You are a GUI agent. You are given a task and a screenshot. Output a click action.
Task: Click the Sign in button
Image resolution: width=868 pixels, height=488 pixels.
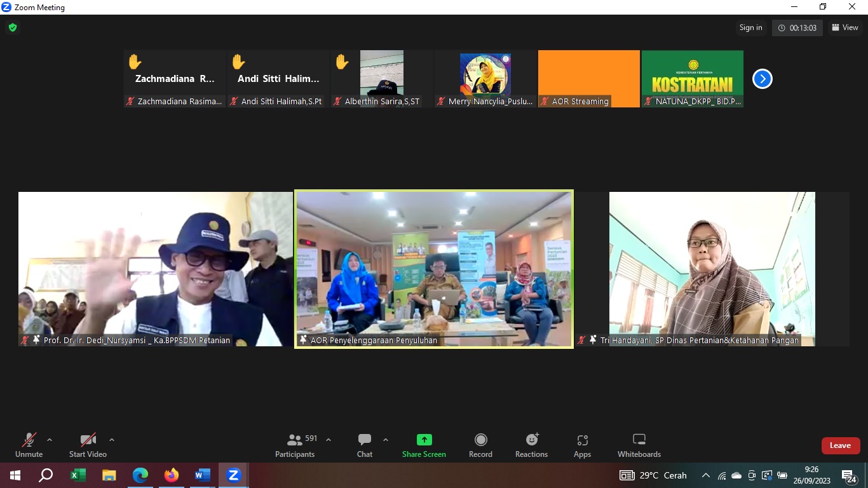tap(750, 27)
